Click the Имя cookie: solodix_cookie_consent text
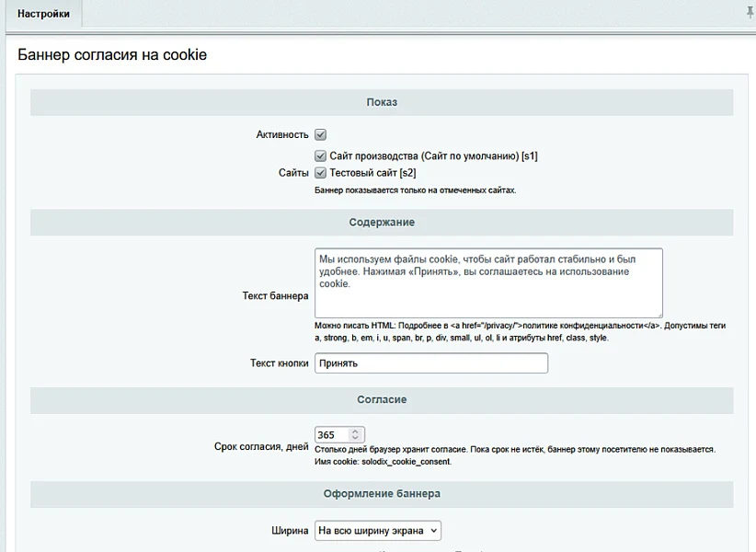Screen dimensions: 756x552 pos(383,462)
